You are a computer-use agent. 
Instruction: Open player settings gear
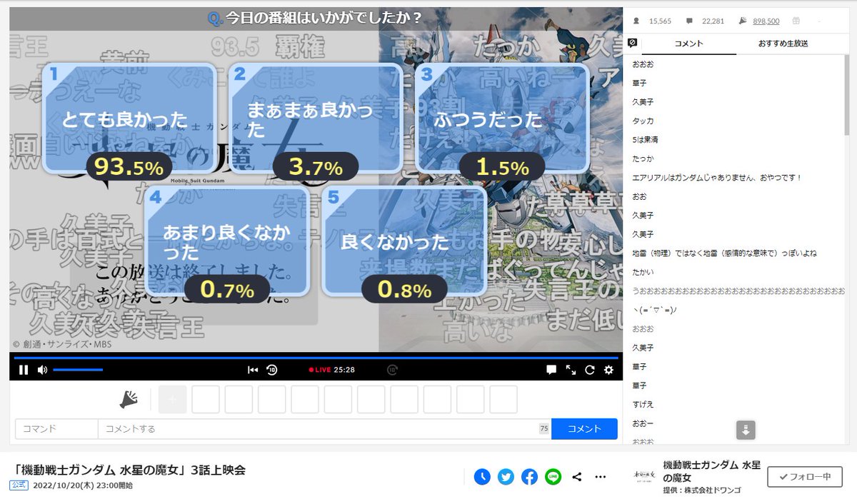point(608,370)
